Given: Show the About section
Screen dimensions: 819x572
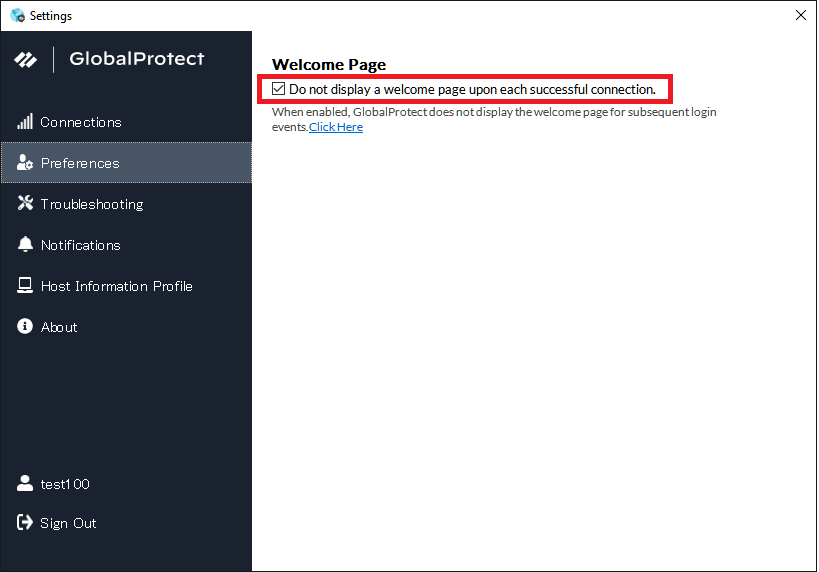Looking at the screenshot, I should [126, 326].
